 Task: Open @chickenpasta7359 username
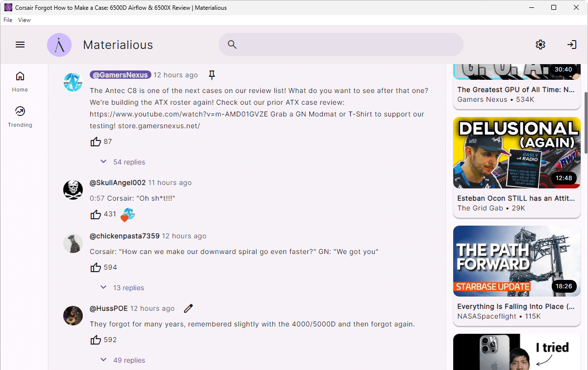coord(124,236)
